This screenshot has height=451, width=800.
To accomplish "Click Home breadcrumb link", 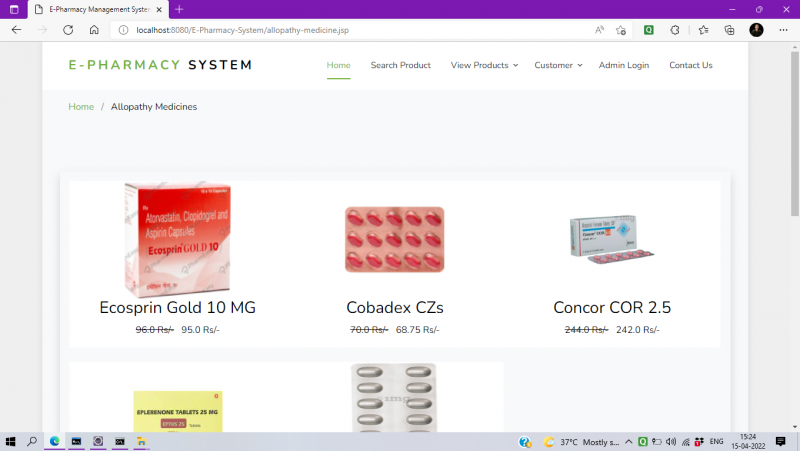I will point(81,107).
